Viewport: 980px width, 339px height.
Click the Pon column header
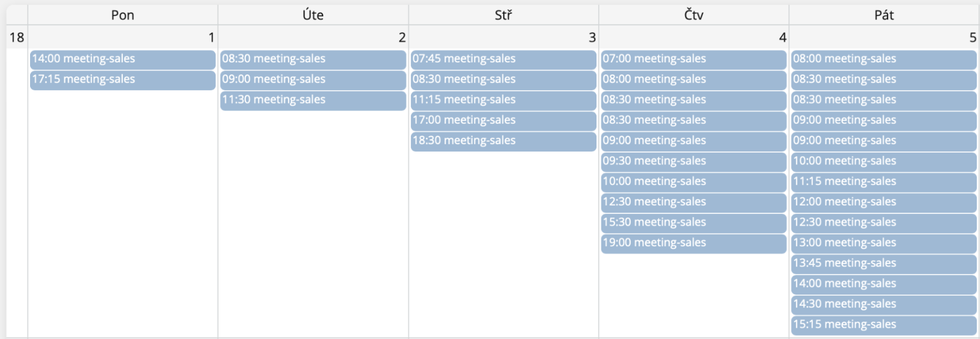tap(122, 15)
